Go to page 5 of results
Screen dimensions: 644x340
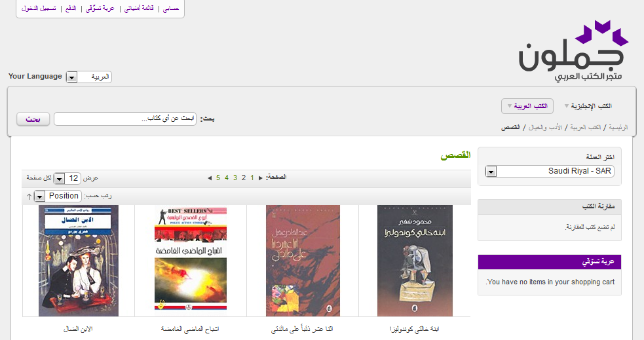(x=218, y=178)
